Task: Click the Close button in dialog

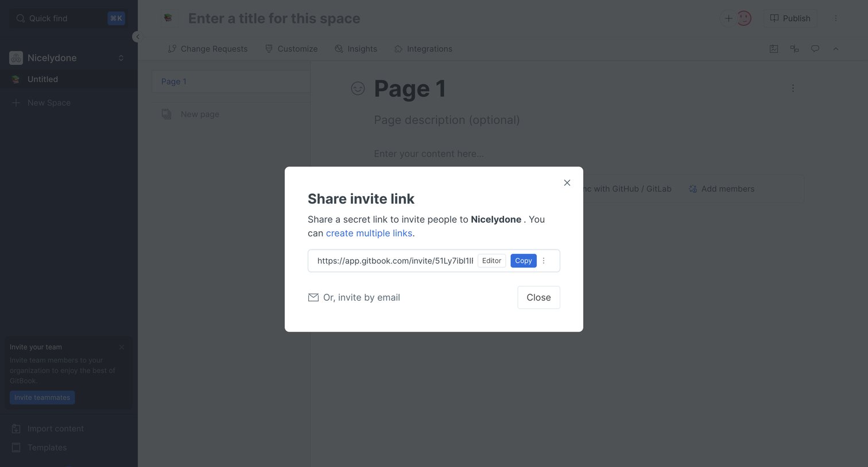Action: point(538,297)
